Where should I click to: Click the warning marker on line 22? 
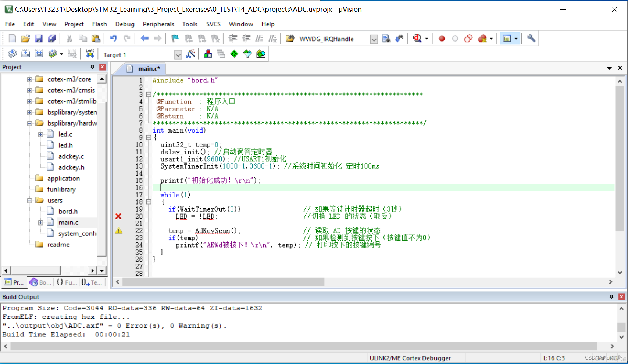coord(119,231)
